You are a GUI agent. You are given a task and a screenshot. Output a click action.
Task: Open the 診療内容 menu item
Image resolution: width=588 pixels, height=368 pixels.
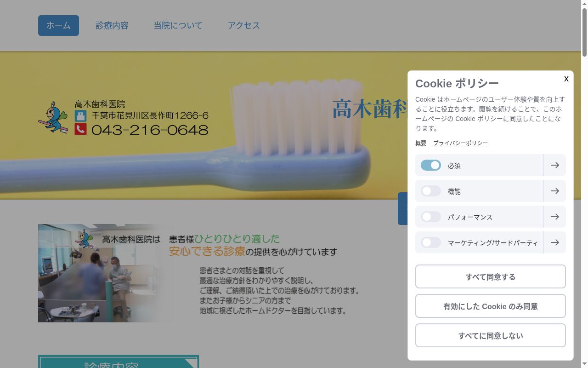pos(112,25)
